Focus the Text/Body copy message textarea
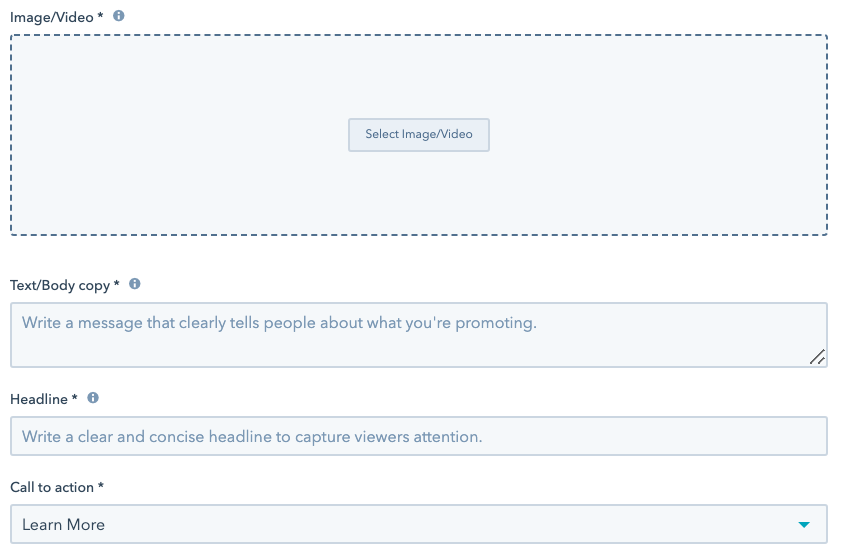 419,334
